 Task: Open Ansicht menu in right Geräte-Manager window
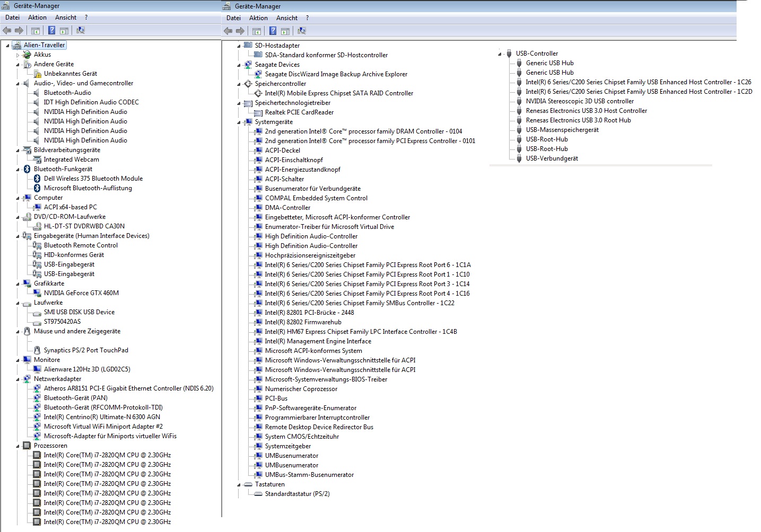click(287, 18)
